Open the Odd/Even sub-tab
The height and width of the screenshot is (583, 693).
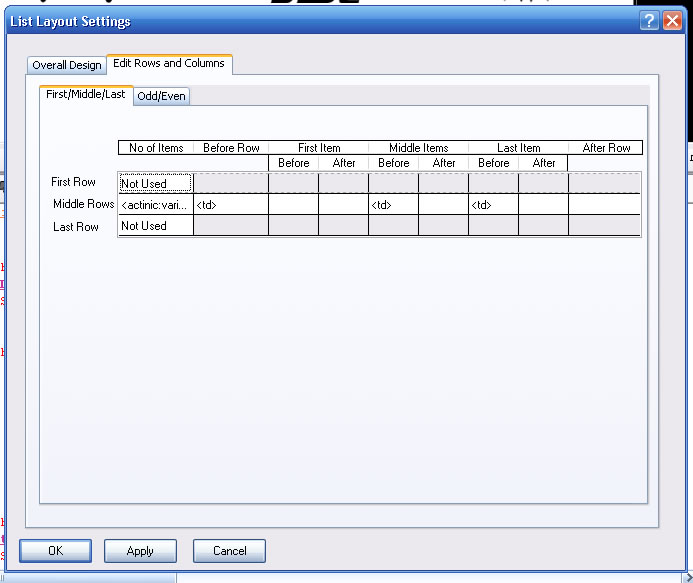coord(162,96)
